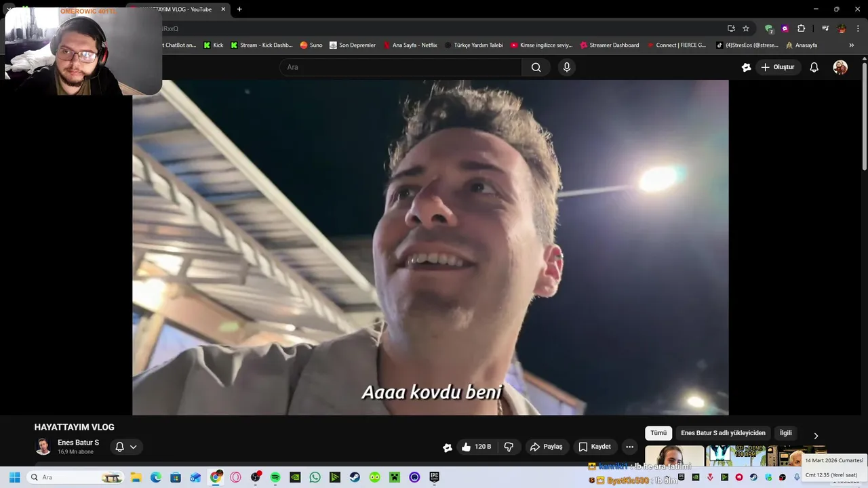The image size is (868, 488).
Task: Select the Tümü filter chip
Action: 658,433
